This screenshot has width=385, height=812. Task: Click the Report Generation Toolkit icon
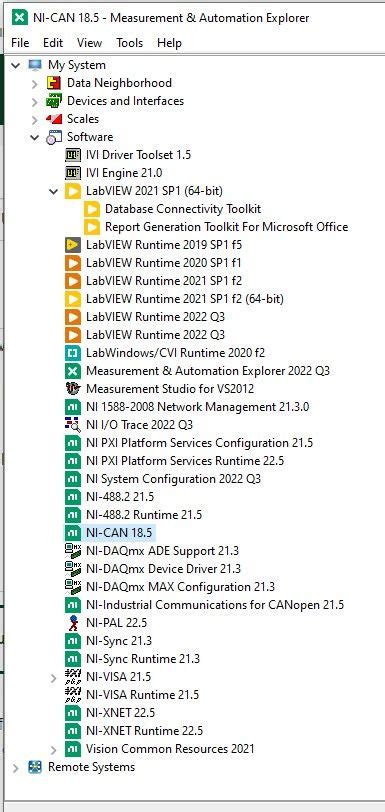tap(92, 227)
